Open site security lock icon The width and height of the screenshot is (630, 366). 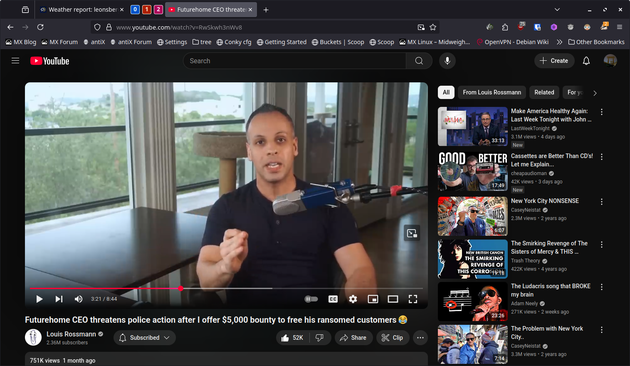(108, 27)
